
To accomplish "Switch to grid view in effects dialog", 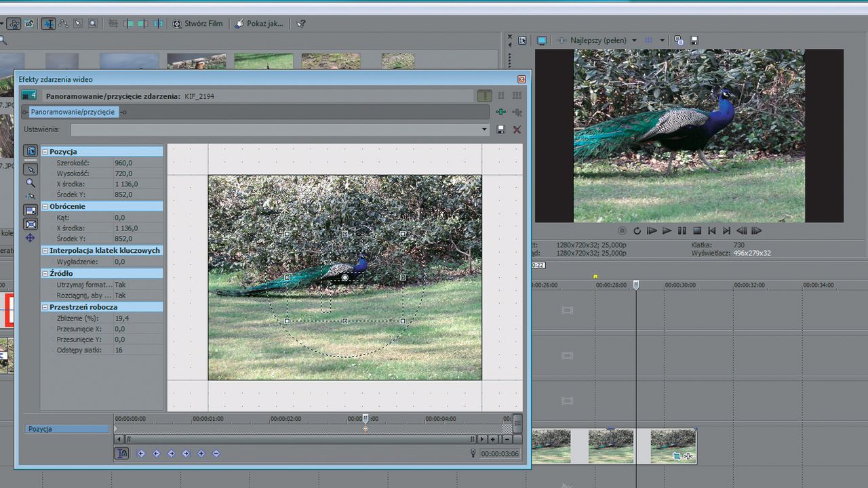I will tap(517, 96).
